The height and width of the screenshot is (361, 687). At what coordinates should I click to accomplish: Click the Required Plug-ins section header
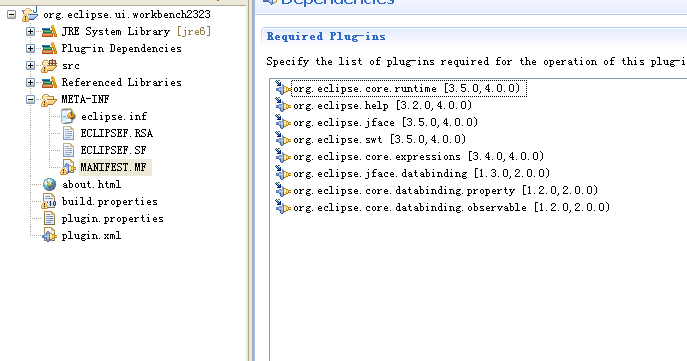click(326, 36)
